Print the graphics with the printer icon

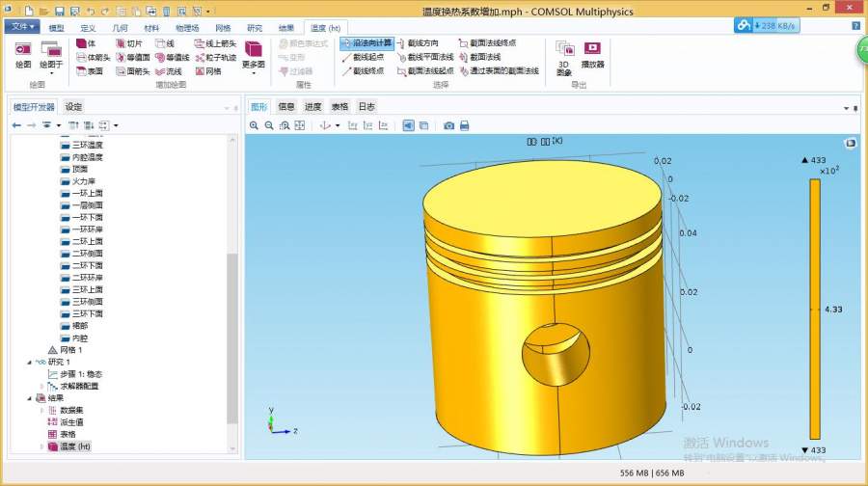point(465,125)
